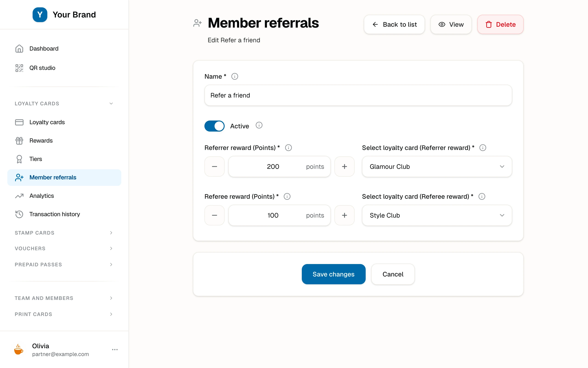Click Save changes button
This screenshot has height=368, width=588.
(x=334, y=274)
